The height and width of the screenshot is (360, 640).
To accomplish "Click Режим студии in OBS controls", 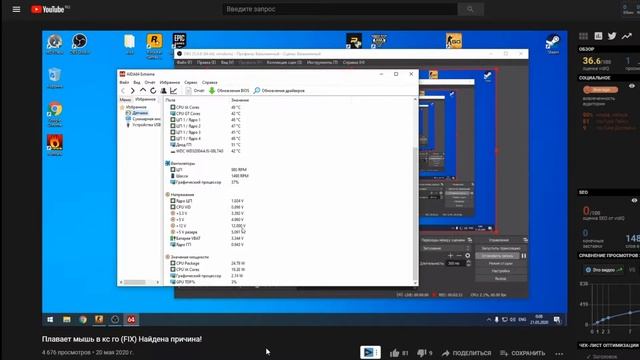I will click(501, 264).
